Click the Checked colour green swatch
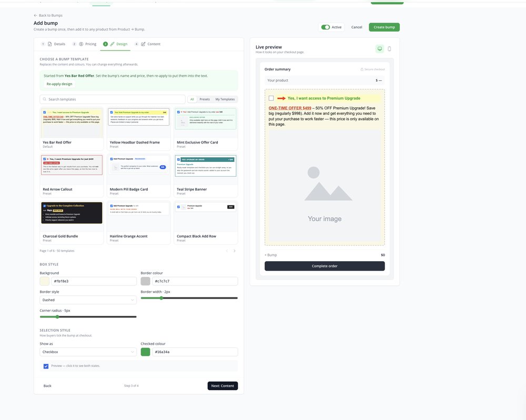 coord(145,352)
